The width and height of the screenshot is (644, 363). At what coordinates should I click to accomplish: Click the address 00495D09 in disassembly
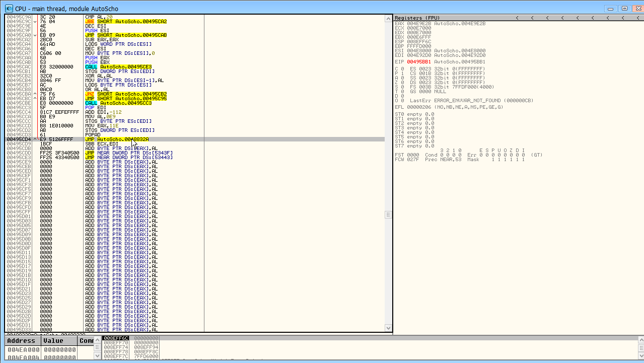click(19, 234)
